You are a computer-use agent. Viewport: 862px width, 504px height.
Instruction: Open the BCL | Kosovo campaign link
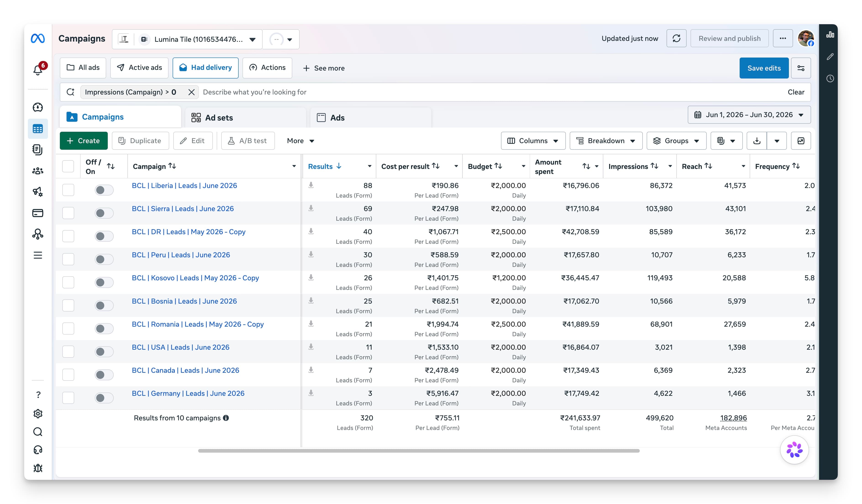coord(195,278)
